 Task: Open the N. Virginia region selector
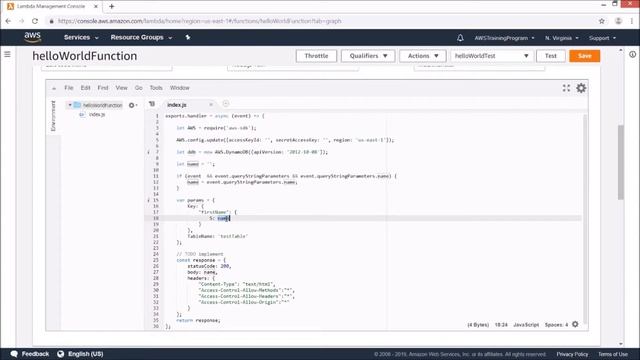[562, 38]
